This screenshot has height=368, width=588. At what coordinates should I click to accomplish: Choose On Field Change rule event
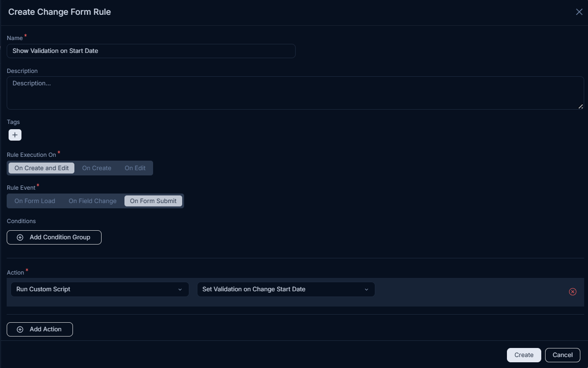click(93, 201)
